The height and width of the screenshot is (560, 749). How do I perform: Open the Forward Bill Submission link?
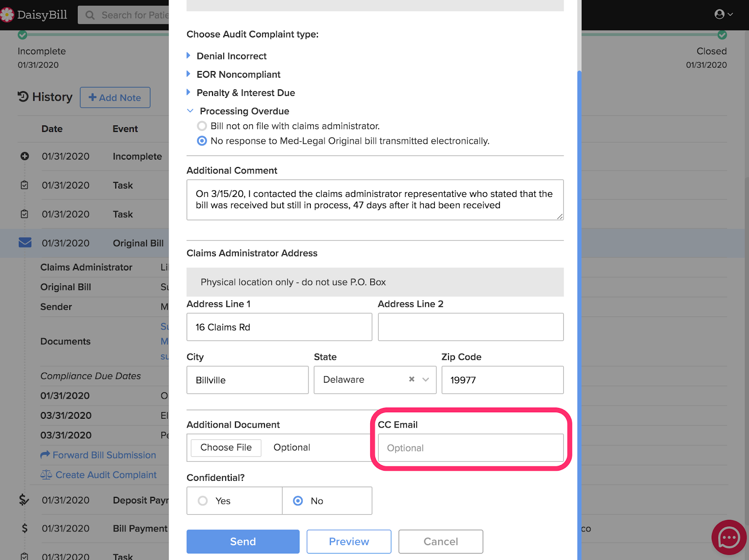tap(104, 455)
